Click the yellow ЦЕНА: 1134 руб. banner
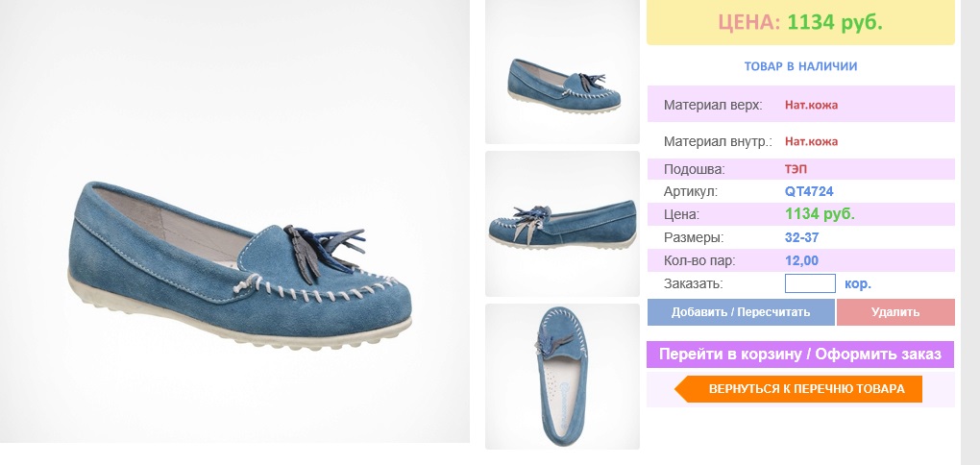Image resolution: width=980 pixels, height=465 pixels. click(x=800, y=22)
